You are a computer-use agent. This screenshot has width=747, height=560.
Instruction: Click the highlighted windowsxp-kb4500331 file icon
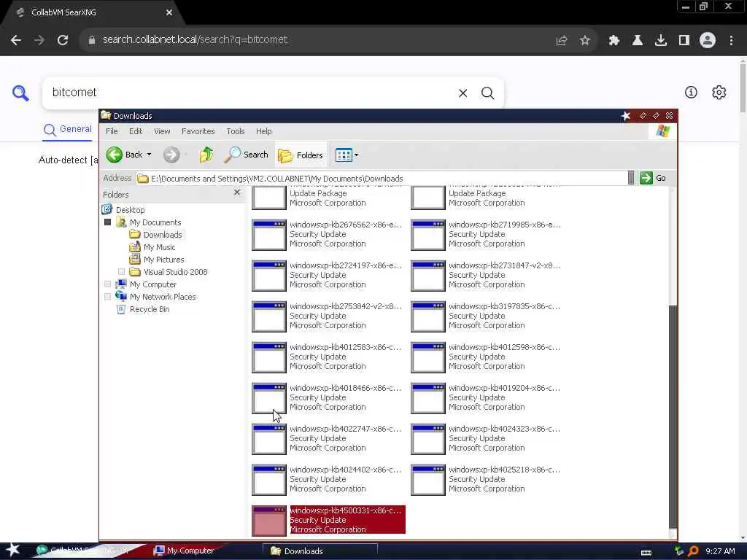click(x=269, y=521)
